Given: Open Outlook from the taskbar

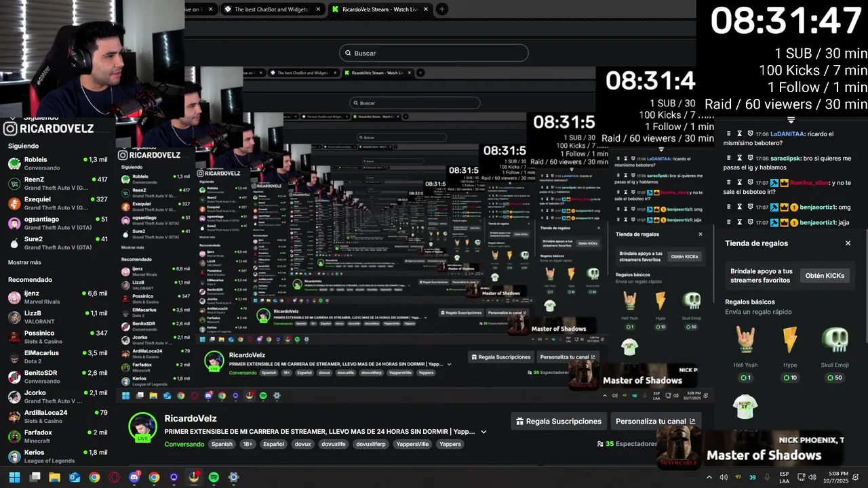Looking at the screenshot, I should point(75,477).
